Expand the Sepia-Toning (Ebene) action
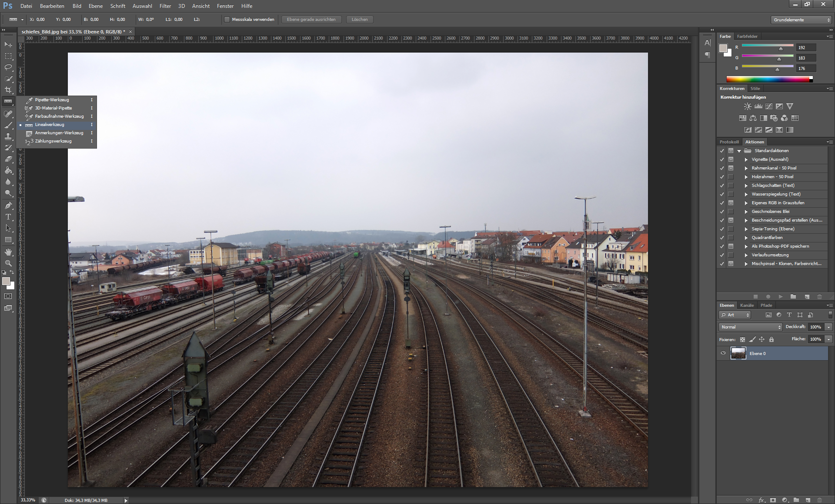 click(x=746, y=229)
